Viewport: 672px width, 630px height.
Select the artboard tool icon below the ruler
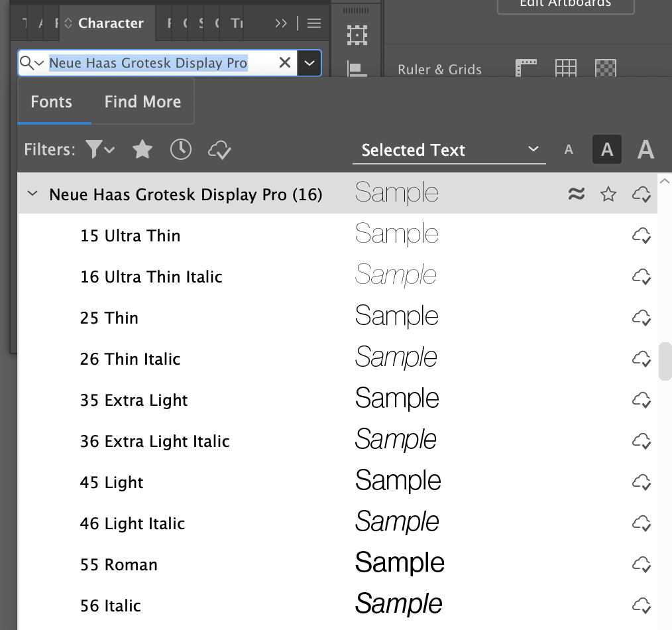pyautogui.click(x=357, y=34)
